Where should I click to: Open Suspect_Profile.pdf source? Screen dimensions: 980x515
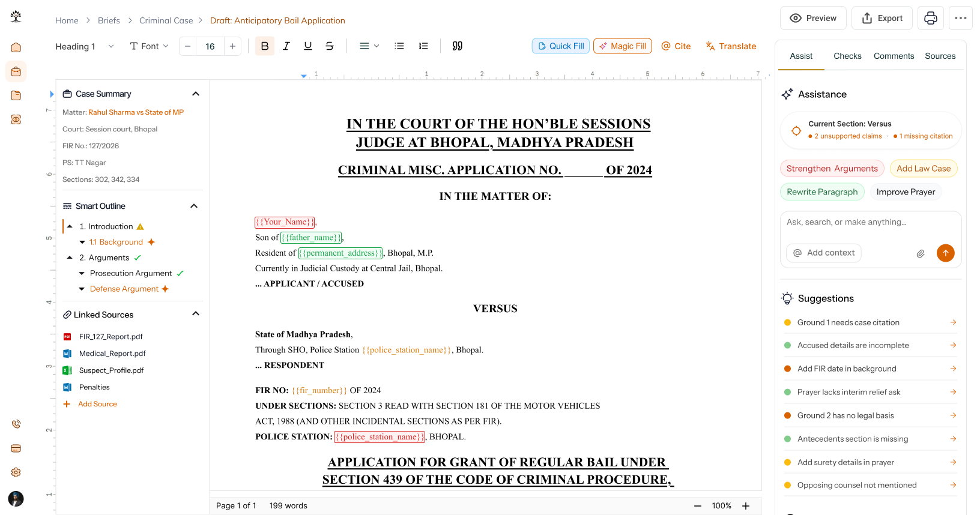tap(111, 370)
